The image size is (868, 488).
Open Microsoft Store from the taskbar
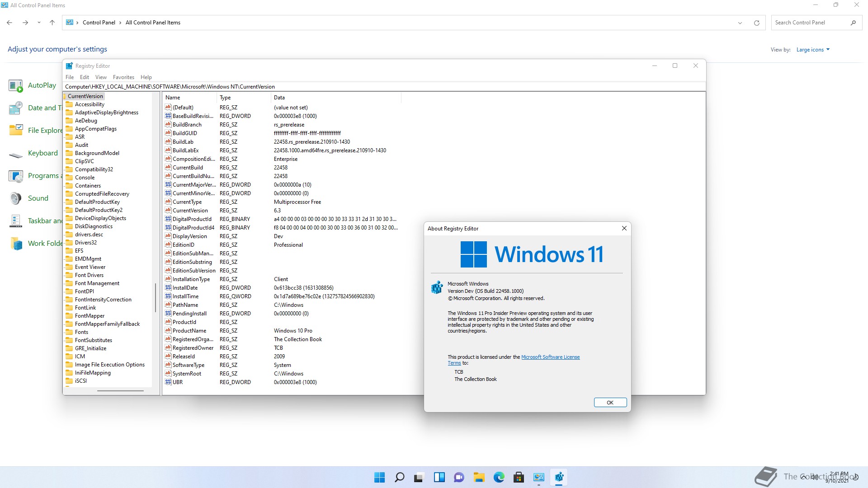519,477
